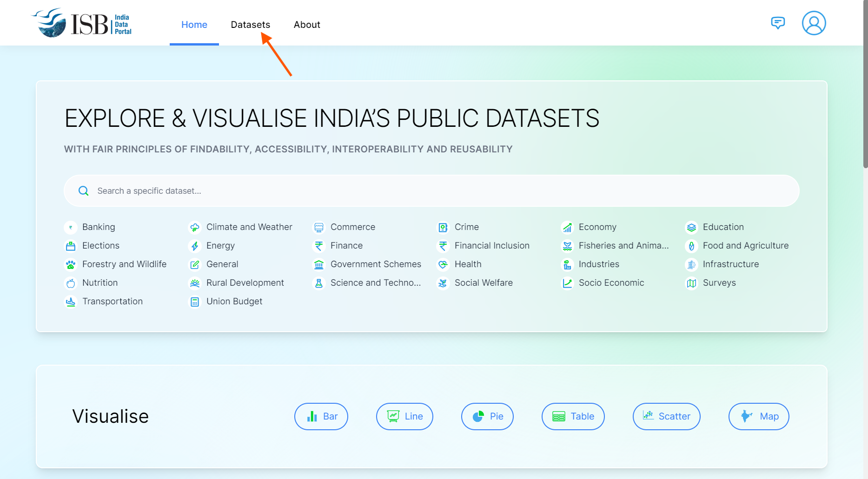Open the Climate and Weather category
868x479 pixels.
249,227
